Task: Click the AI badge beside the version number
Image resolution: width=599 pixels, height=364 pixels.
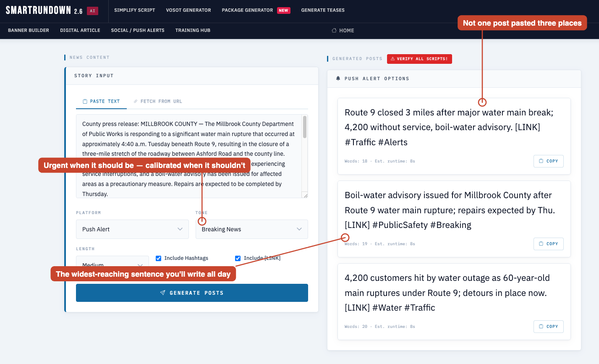Action: pyautogui.click(x=92, y=11)
